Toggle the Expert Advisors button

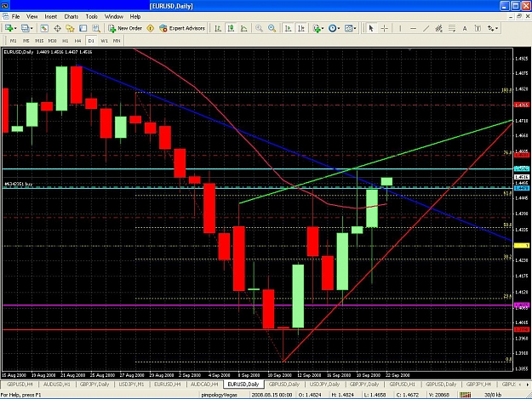pos(182,28)
